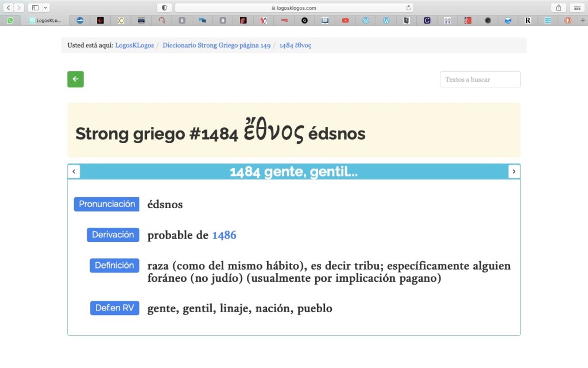
Task: Go to previous entry with left chevron
Action: [74, 171]
